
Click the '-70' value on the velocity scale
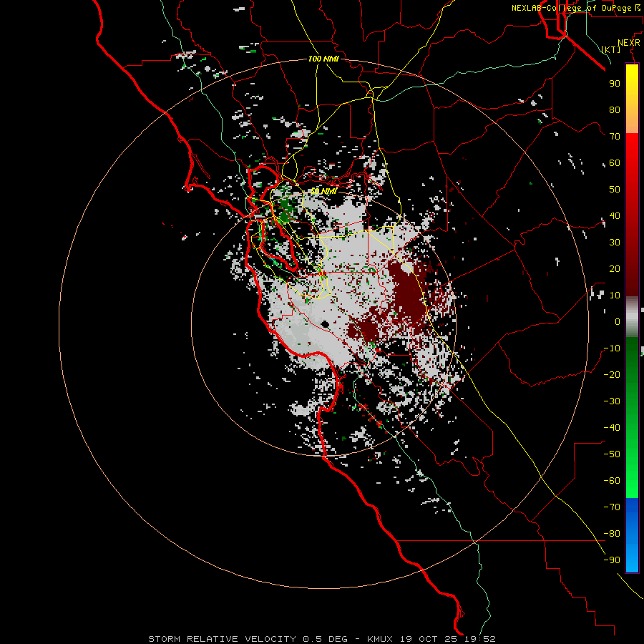612,507
